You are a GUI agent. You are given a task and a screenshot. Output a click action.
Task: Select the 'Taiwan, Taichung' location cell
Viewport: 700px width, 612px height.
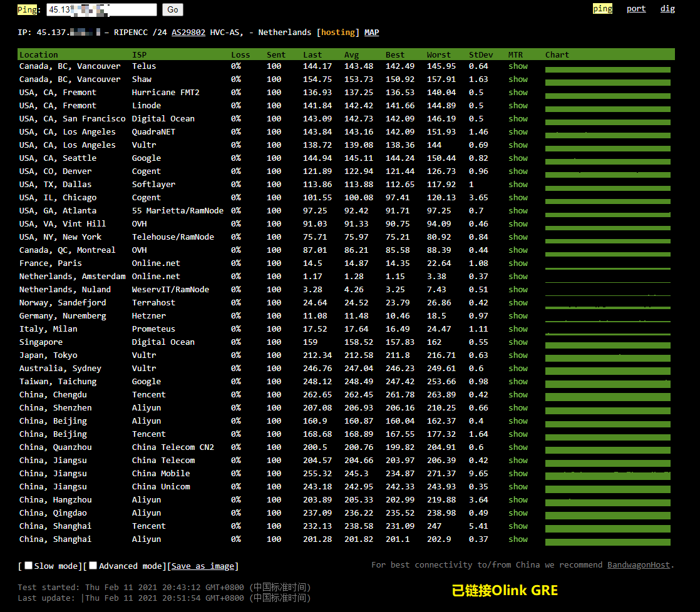pyautogui.click(x=58, y=382)
